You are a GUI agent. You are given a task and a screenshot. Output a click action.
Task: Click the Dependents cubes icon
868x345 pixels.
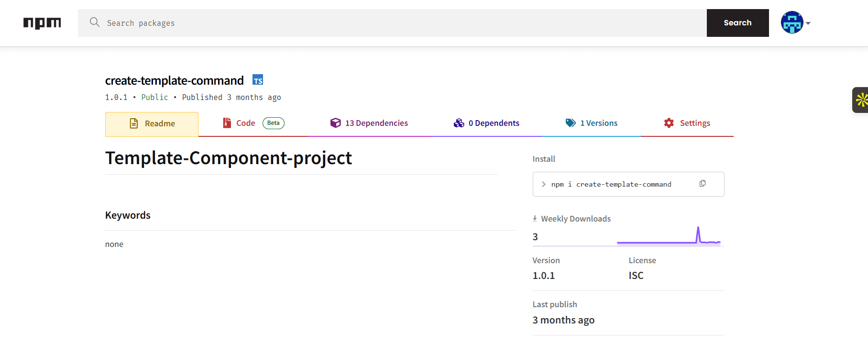pyautogui.click(x=459, y=123)
